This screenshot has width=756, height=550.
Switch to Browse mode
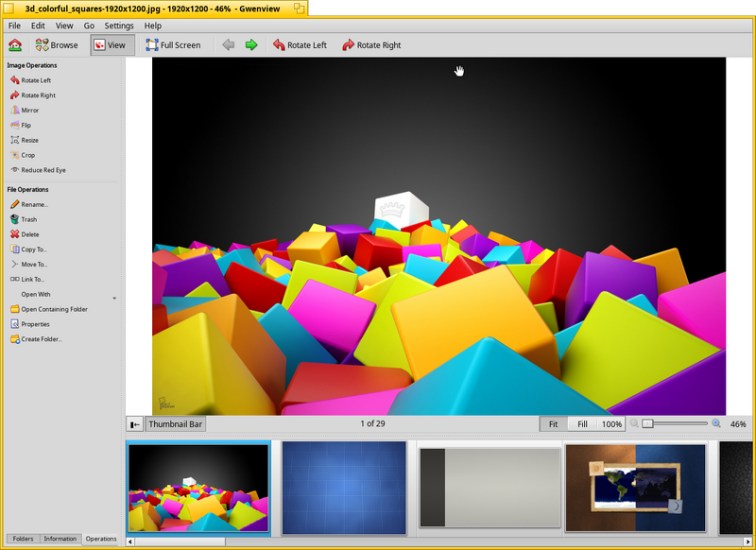(x=57, y=44)
